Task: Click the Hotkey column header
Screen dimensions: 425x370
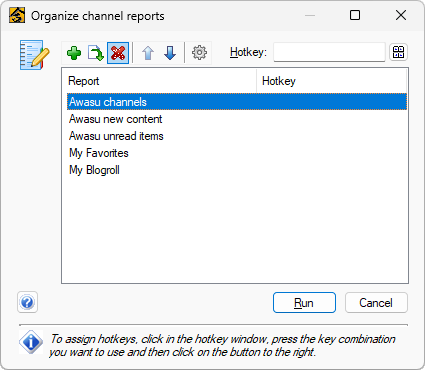Action: tap(332, 81)
